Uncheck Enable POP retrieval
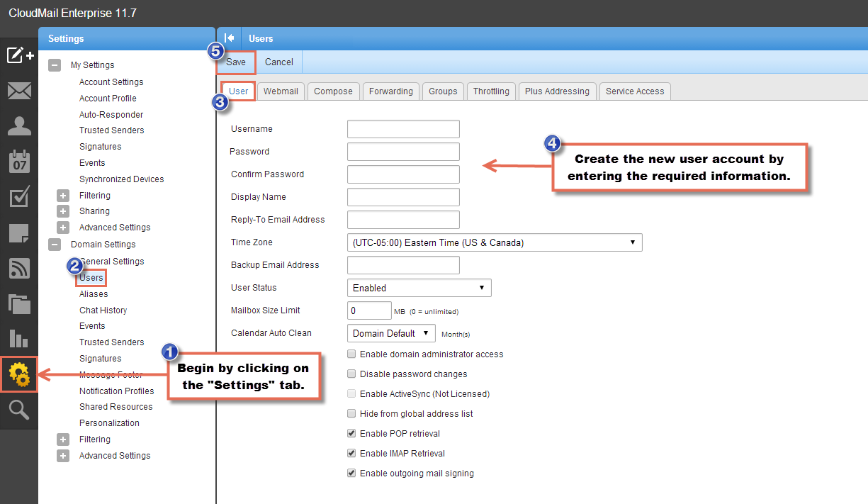868x504 pixels. (x=352, y=434)
